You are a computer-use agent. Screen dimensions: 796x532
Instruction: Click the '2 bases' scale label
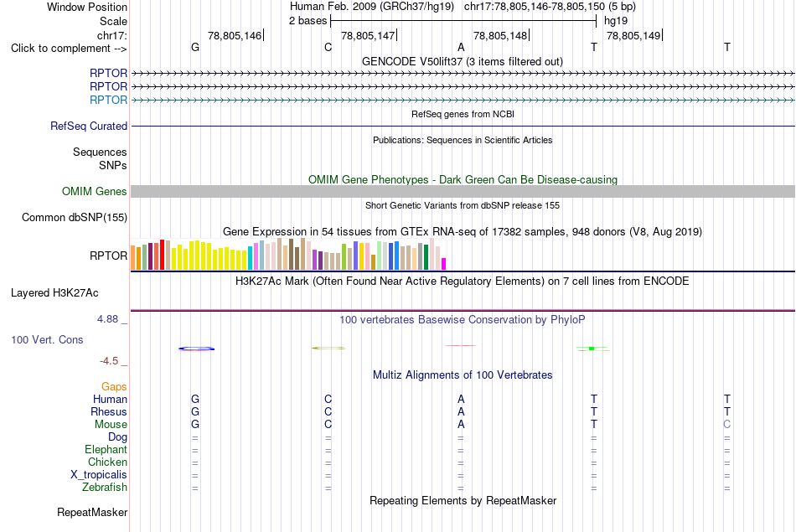click(308, 21)
